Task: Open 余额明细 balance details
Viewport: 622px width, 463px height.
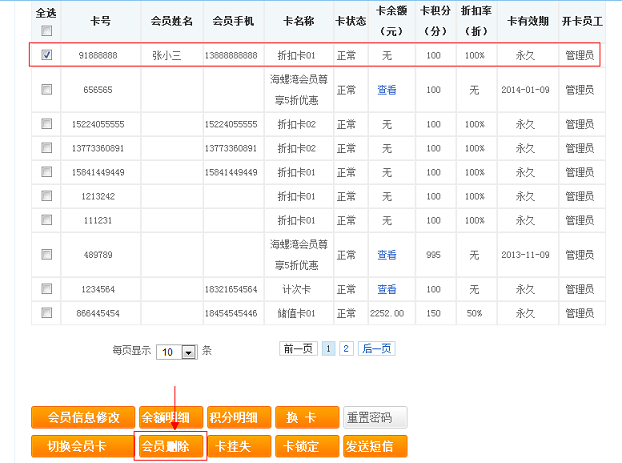Action: pos(170,417)
